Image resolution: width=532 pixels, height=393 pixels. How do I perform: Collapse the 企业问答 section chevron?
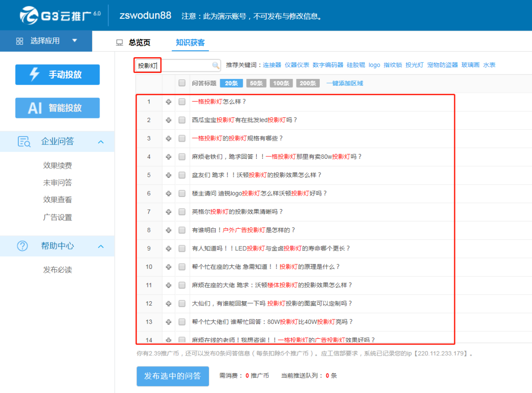pyautogui.click(x=101, y=142)
